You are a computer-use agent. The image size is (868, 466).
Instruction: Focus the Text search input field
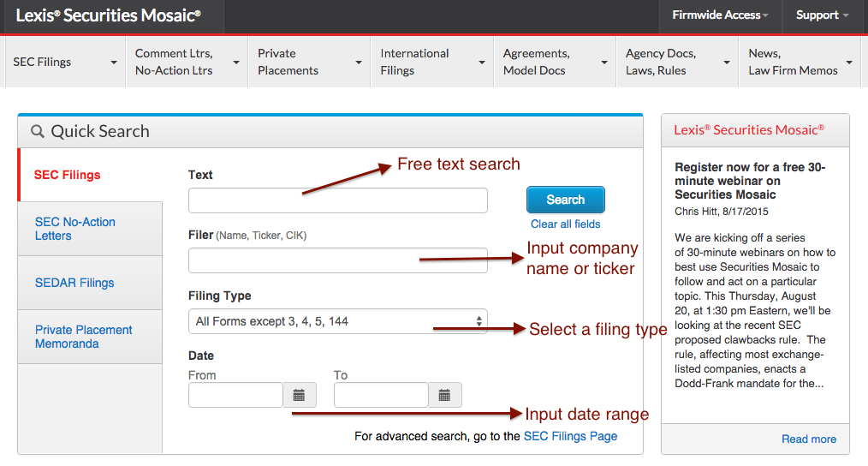(337, 200)
